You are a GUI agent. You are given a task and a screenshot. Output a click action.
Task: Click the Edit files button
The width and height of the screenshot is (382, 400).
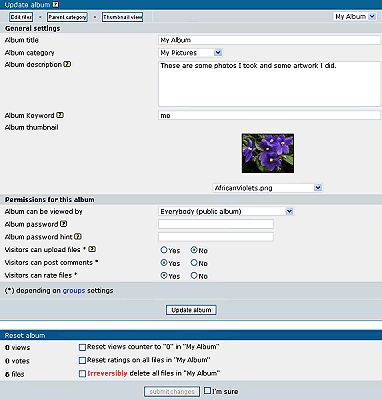pos(21,17)
